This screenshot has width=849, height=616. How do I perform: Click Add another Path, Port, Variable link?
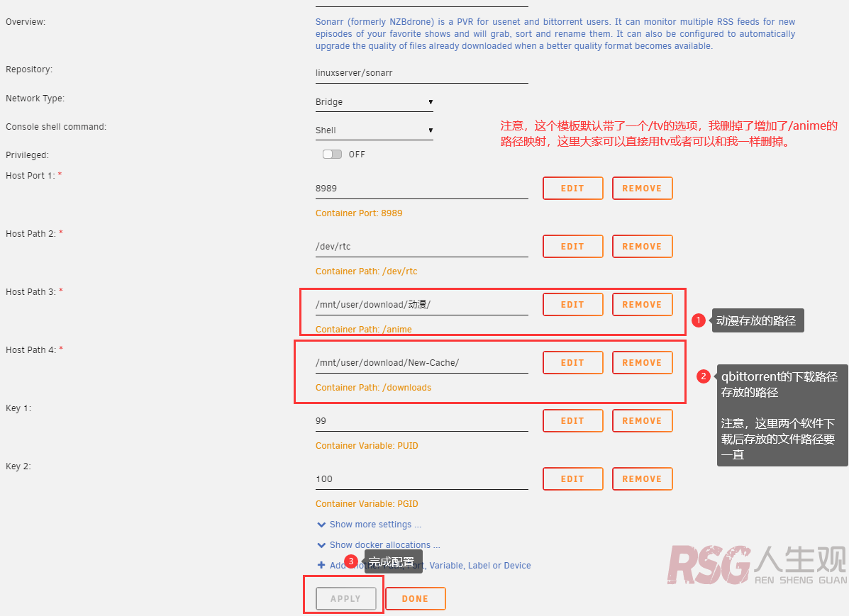click(x=431, y=566)
